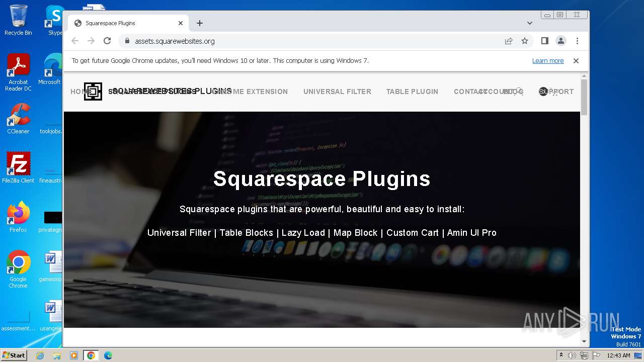The height and width of the screenshot is (362, 644).
Task: Bookmark this page with star icon
Action: [525, 41]
